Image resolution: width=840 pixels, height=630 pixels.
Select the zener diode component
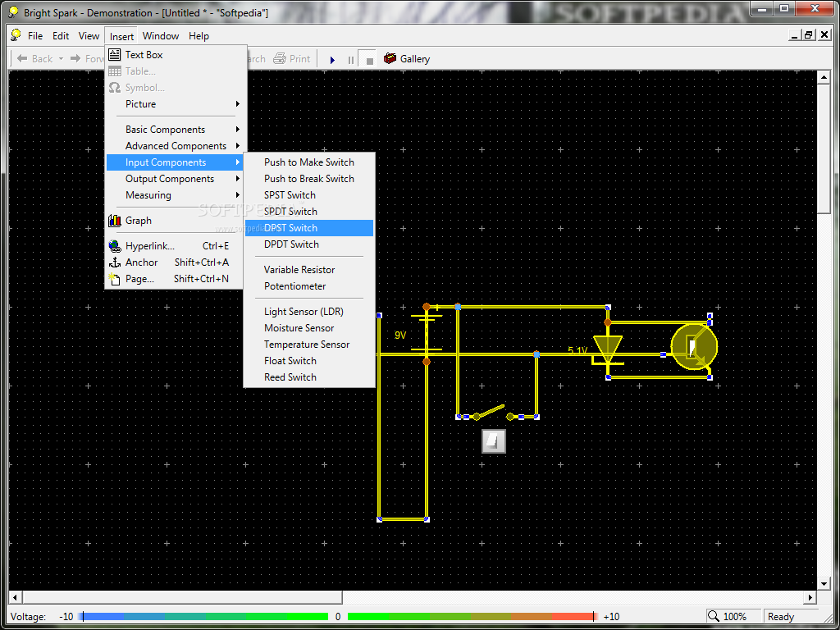[x=608, y=349]
